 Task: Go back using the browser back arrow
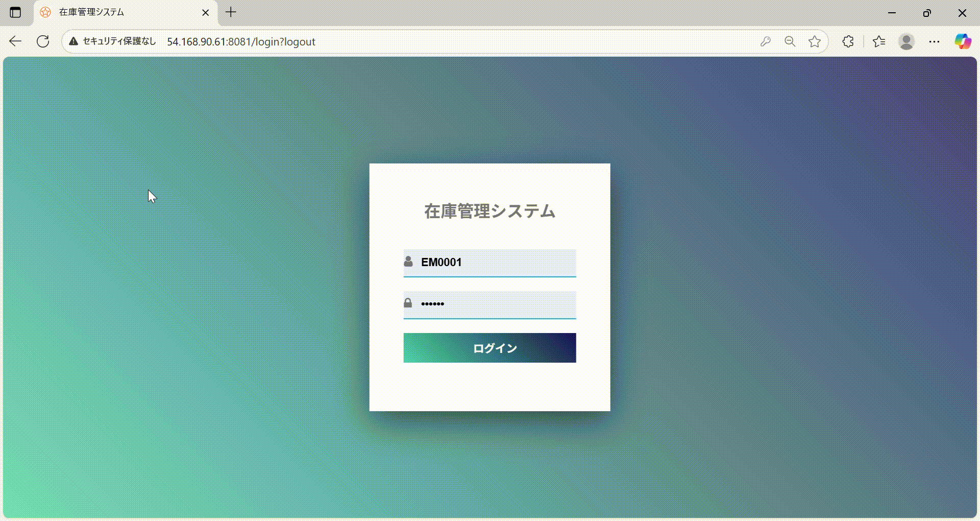(x=15, y=41)
